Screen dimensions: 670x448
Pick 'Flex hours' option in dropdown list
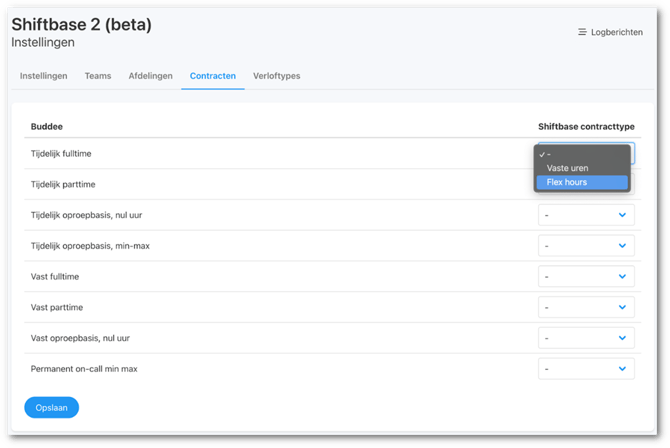[567, 182]
